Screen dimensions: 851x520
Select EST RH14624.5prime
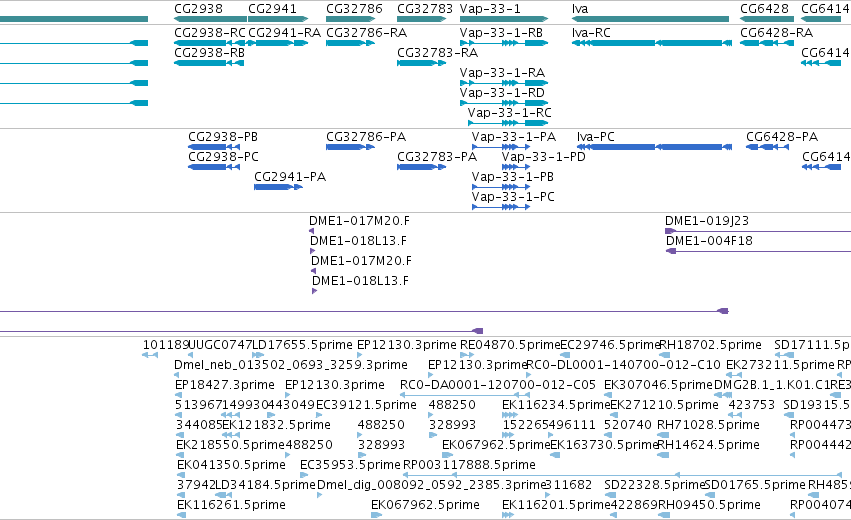click(x=708, y=446)
